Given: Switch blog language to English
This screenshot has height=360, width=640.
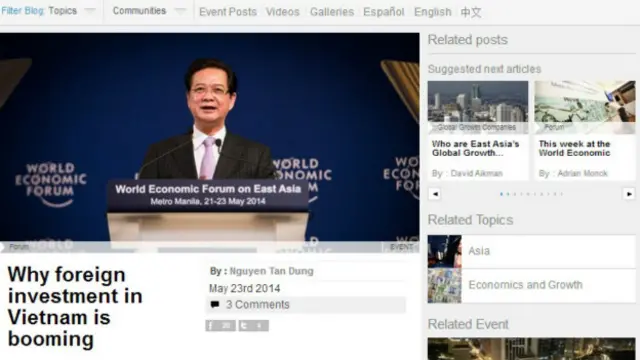Looking at the screenshot, I should point(433,12).
